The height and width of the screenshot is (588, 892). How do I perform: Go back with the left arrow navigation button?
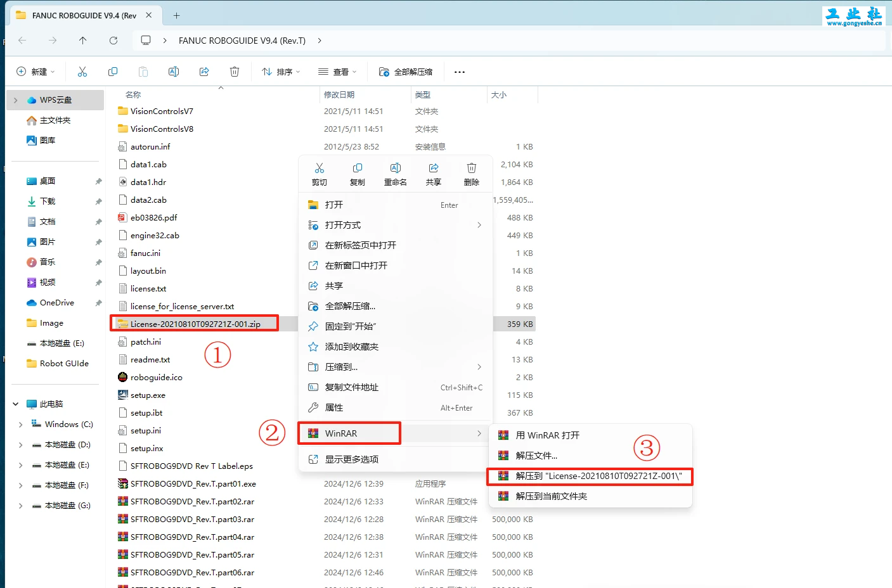22,41
